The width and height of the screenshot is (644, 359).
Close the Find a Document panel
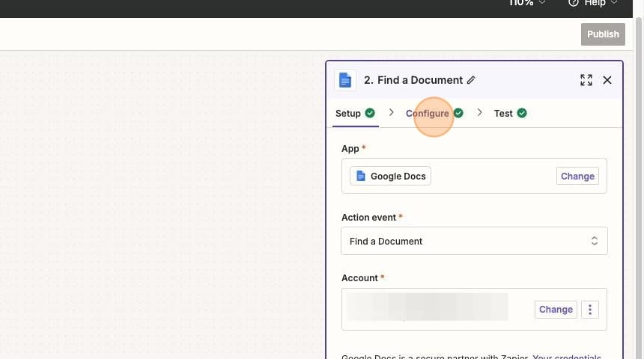[x=607, y=80]
